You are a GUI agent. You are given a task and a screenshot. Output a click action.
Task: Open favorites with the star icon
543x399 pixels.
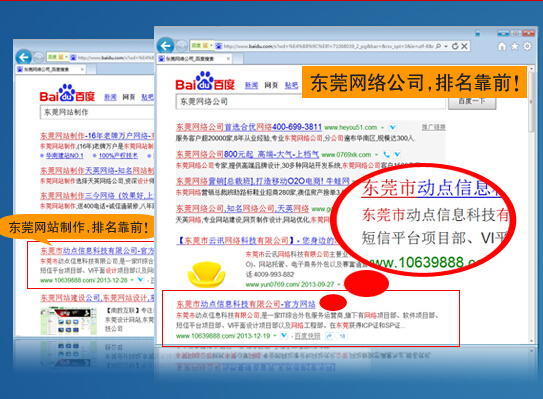coord(515,46)
